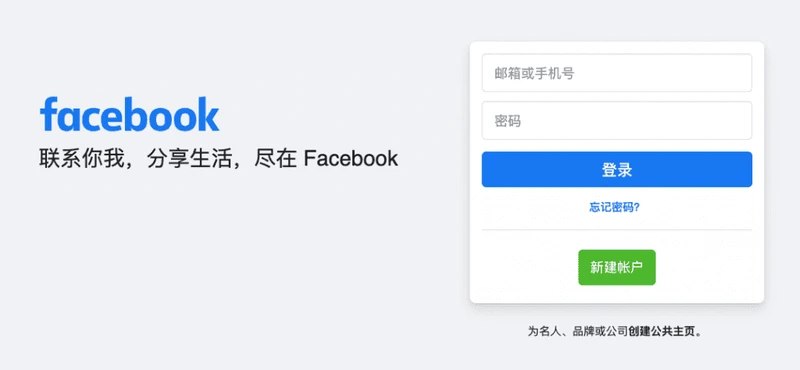Select the 密码 password field
This screenshot has height=370, width=800.
click(617, 120)
